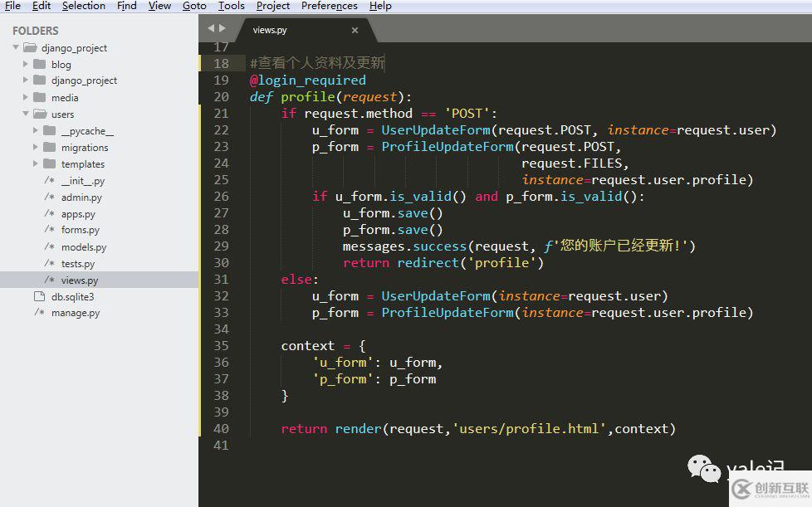This screenshot has width=812, height=507.
Task: Expand the blog folder arrow
Action: 26,64
